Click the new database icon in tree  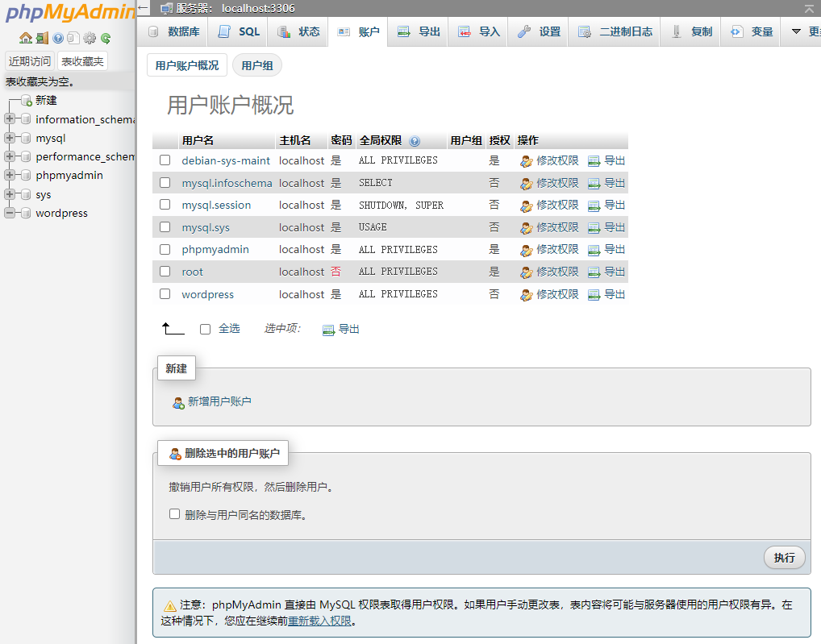click(x=26, y=101)
